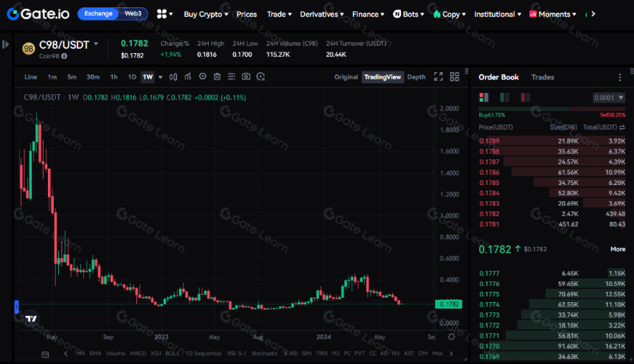Switch to Web3 mode toggle

coord(133,14)
